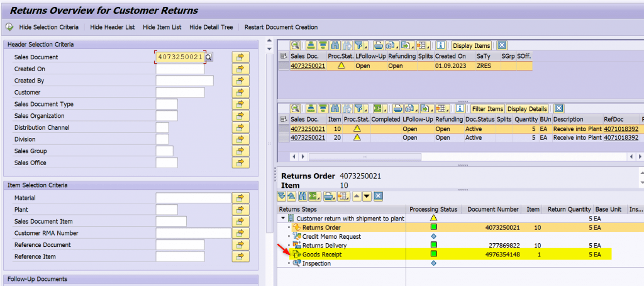Show Information icon in header list toolbar
The height and width of the screenshot is (286, 644).
click(x=440, y=45)
